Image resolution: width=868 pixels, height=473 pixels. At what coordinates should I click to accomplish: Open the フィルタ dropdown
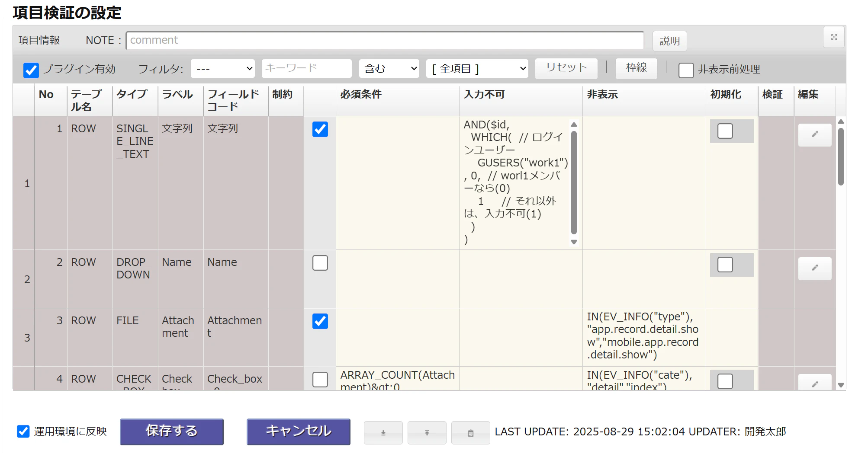[x=222, y=69]
